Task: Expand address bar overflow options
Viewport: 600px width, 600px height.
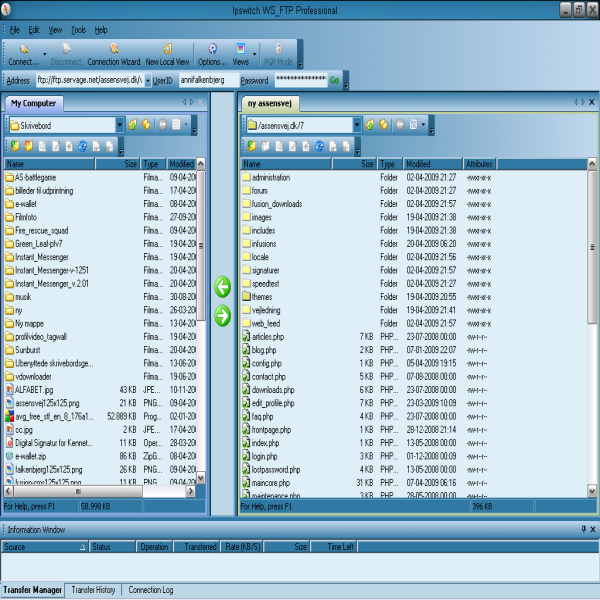Action: 346,80
